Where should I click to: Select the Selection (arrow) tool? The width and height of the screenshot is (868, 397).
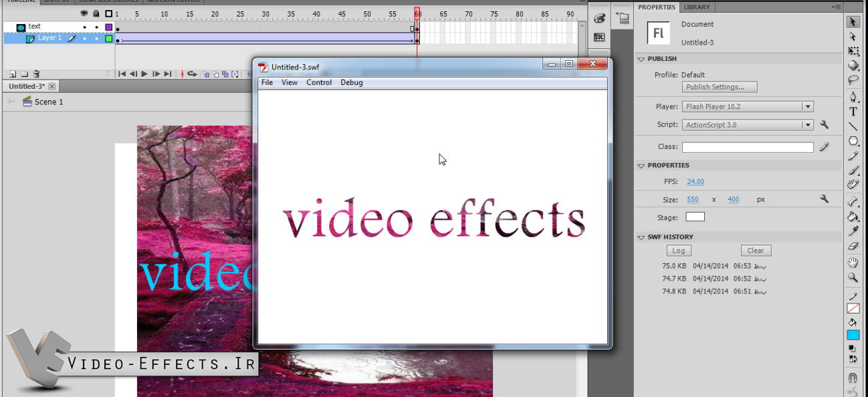[853, 22]
